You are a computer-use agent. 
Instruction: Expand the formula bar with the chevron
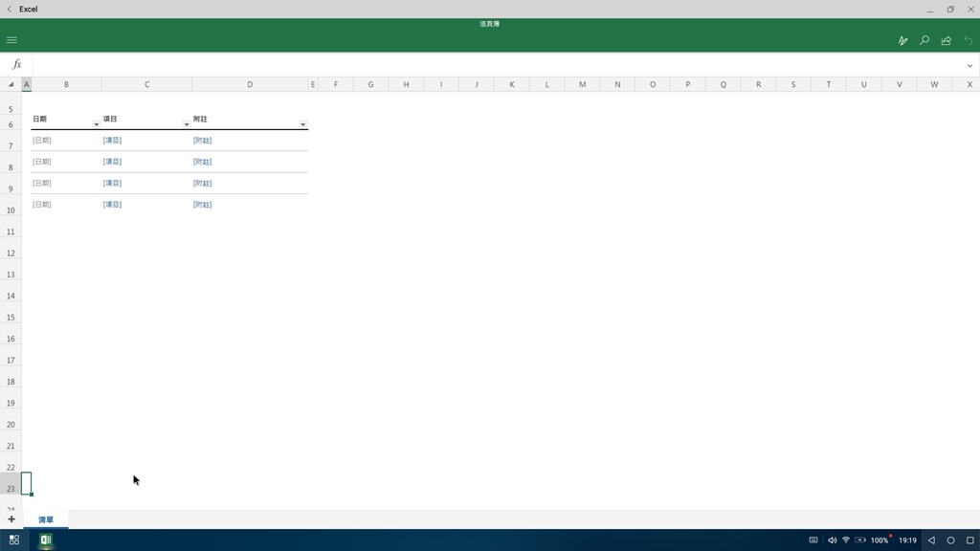(969, 65)
